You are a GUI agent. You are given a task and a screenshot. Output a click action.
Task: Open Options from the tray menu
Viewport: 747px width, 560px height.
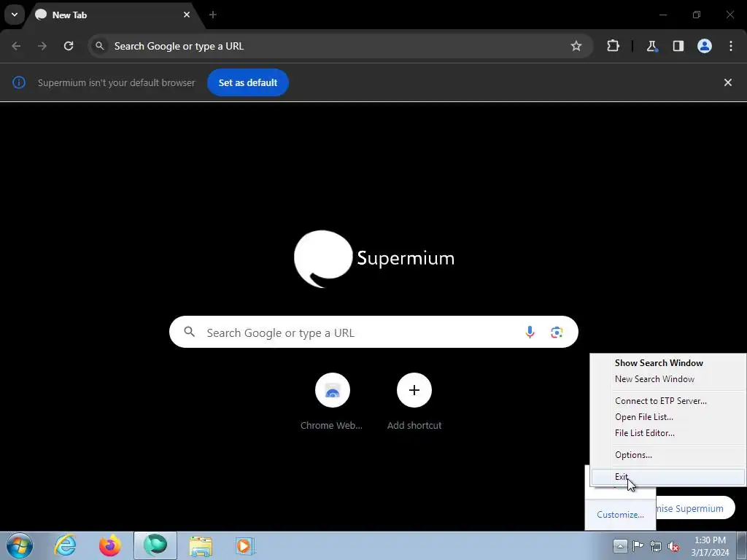point(668,455)
